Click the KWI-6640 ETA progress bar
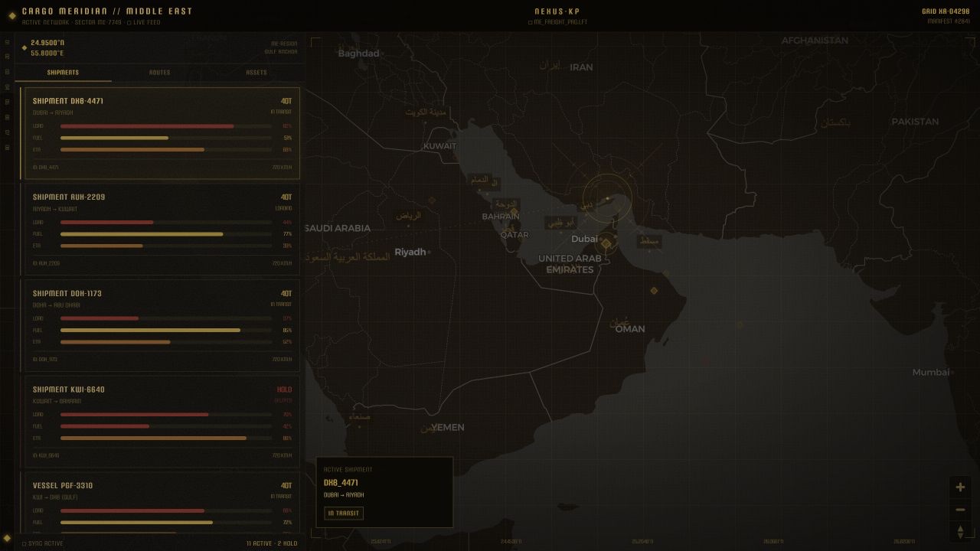 166,439
